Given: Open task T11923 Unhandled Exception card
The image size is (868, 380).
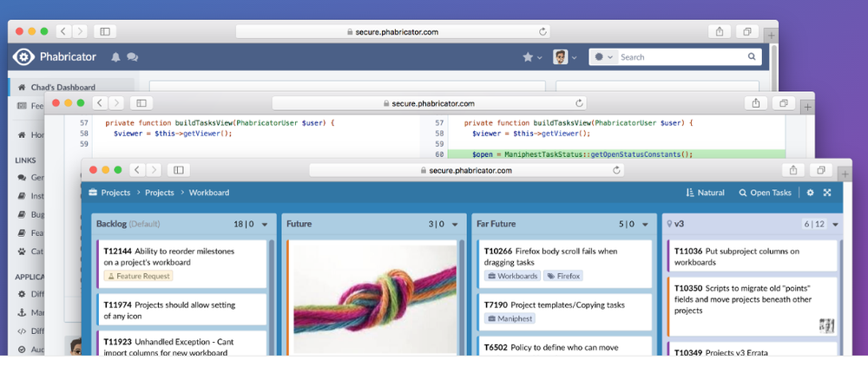Looking at the screenshot, I should [x=181, y=343].
